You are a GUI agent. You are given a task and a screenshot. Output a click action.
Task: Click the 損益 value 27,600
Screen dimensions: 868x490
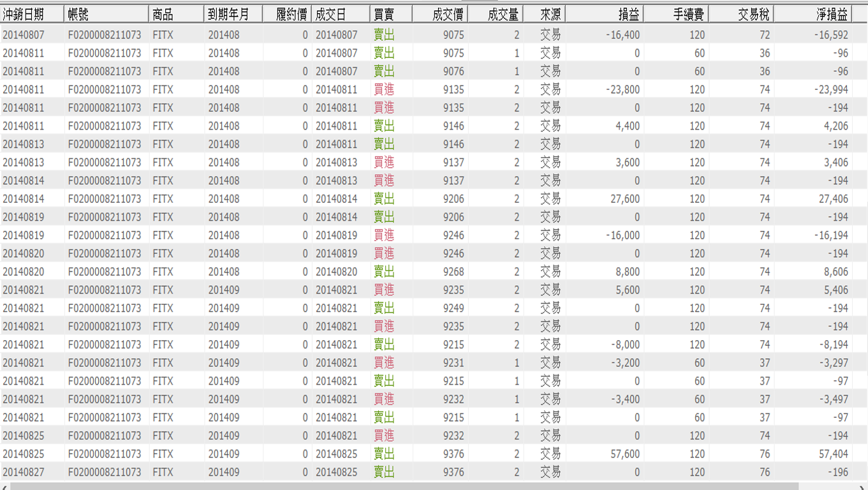(x=625, y=199)
